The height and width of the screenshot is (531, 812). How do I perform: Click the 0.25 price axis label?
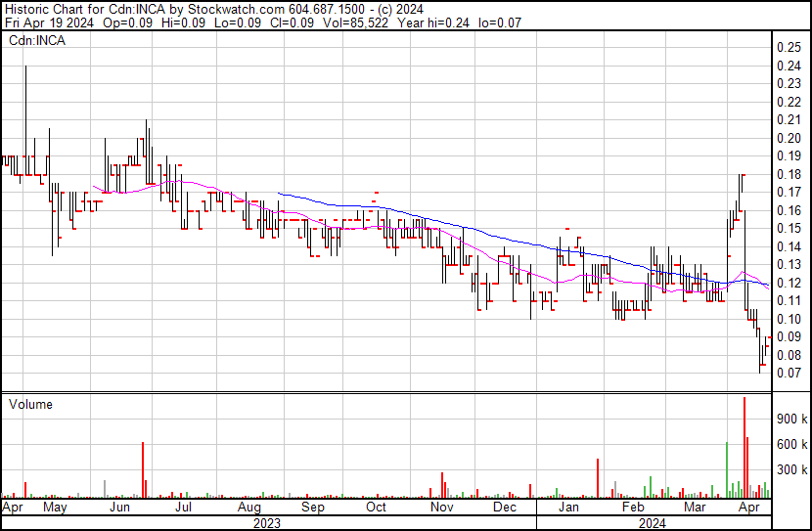789,47
